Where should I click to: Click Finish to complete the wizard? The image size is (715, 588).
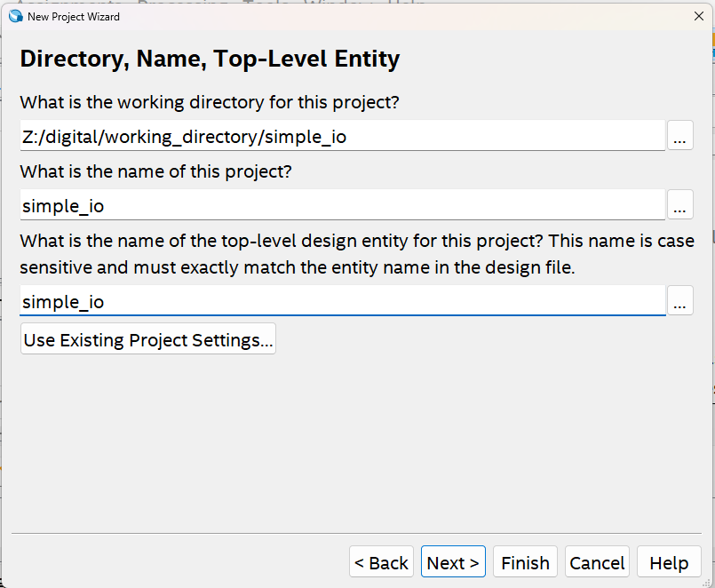click(525, 561)
